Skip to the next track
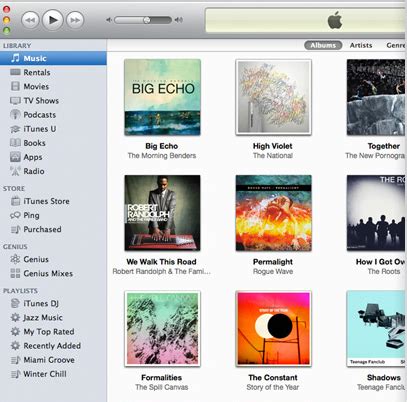 tap(75, 20)
